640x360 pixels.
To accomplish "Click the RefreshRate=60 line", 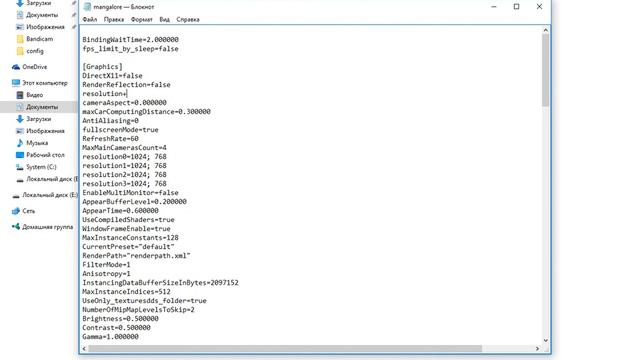I will click(x=111, y=139).
